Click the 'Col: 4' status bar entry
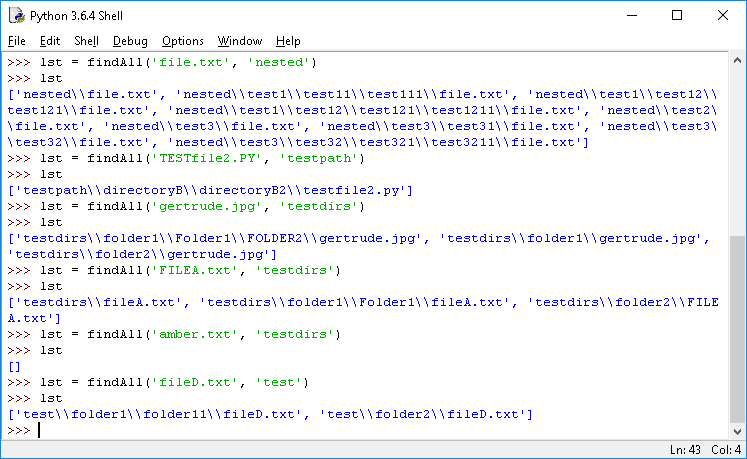 [726, 449]
